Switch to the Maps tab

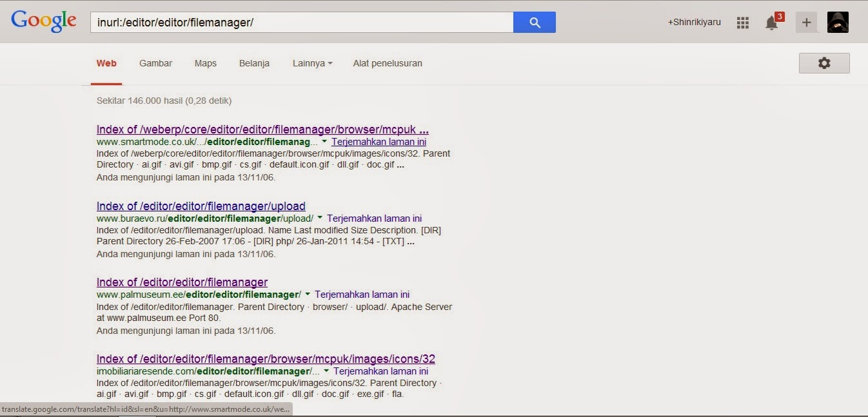click(x=206, y=63)
